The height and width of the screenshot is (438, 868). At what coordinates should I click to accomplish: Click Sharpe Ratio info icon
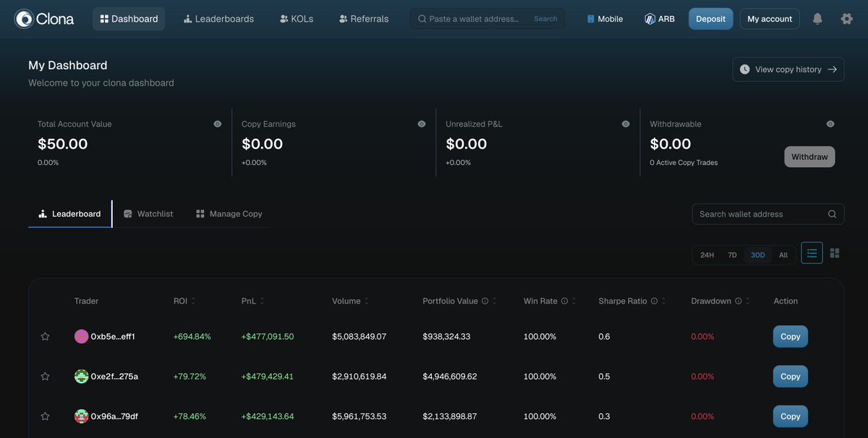click(654, 301)
